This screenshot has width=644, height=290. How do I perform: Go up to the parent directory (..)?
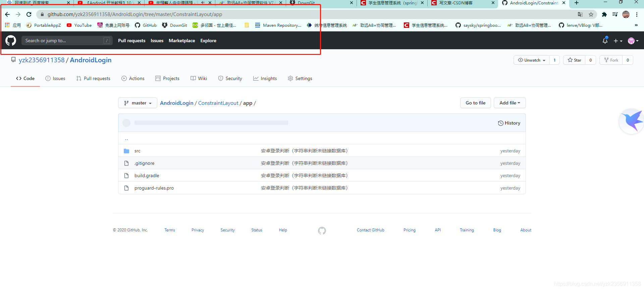click(x=126, y=139)
